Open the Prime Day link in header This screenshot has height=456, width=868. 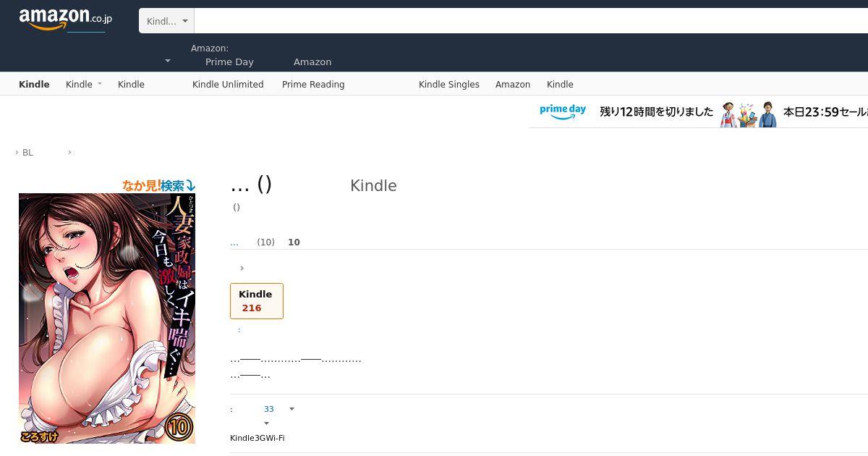point(229,62)
